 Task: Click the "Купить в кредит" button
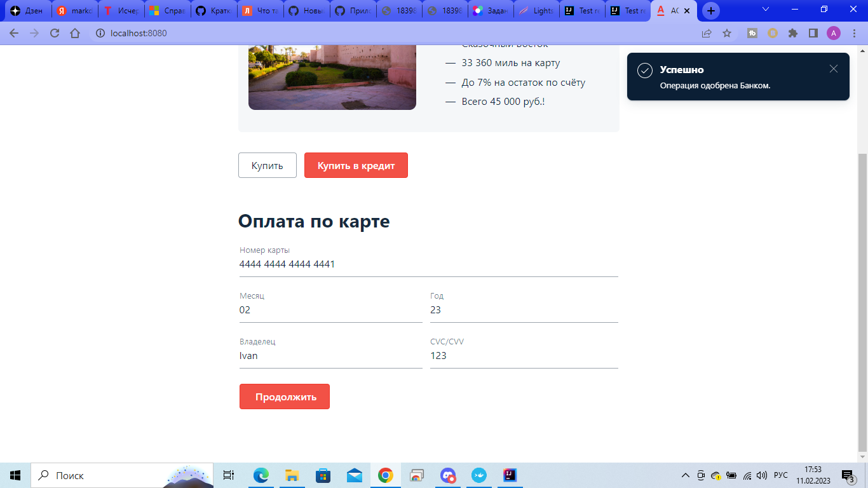coord(356,165)
